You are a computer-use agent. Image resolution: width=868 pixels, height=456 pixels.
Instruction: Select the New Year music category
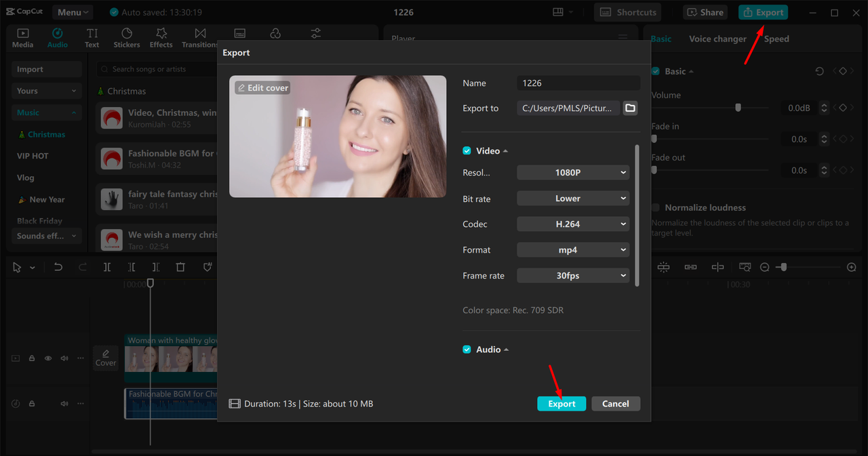42,199
